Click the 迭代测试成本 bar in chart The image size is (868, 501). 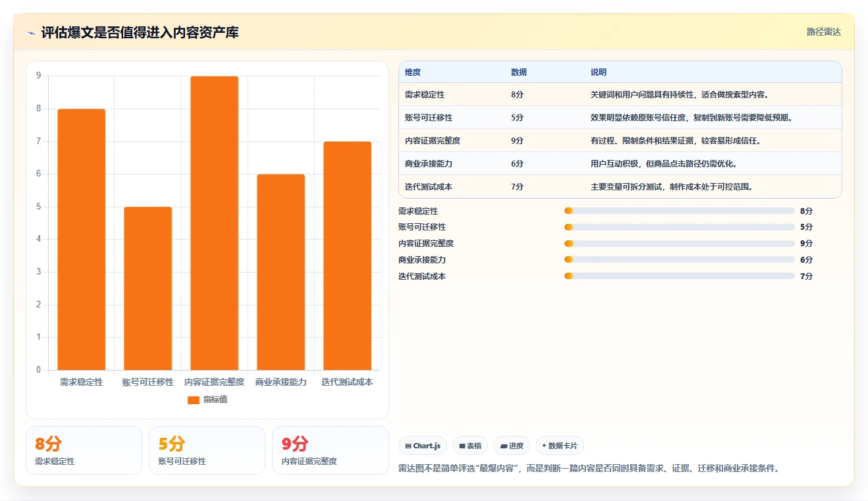[x=347, y=255]
